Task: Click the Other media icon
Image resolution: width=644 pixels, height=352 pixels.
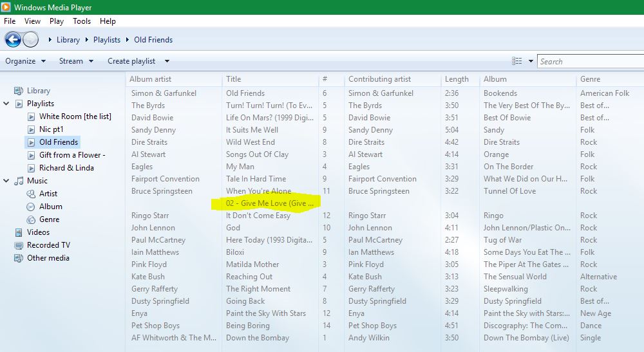Action: [x=19, y=258]
